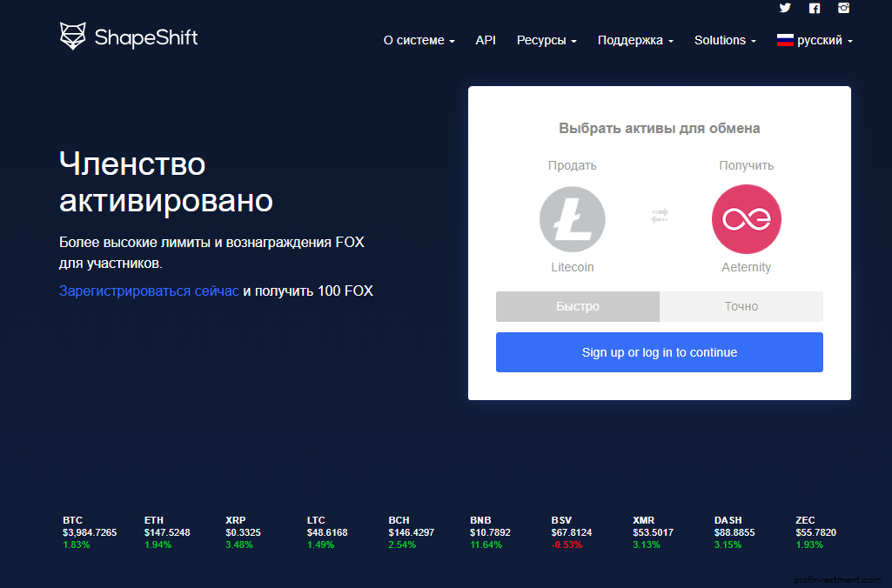The height and width of the screenshot is (588, 892).
Task: Click the ETH price ticker
Action: click(167, 532)
